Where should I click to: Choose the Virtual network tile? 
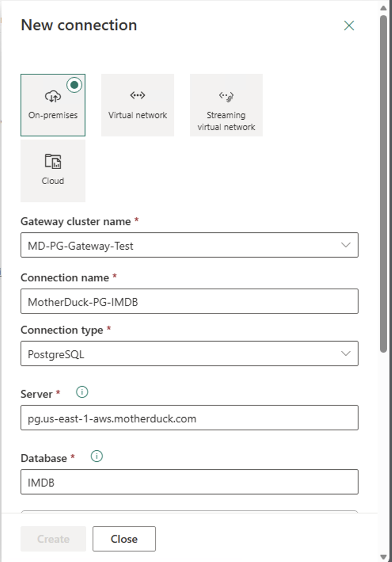[x=138, y=105]
